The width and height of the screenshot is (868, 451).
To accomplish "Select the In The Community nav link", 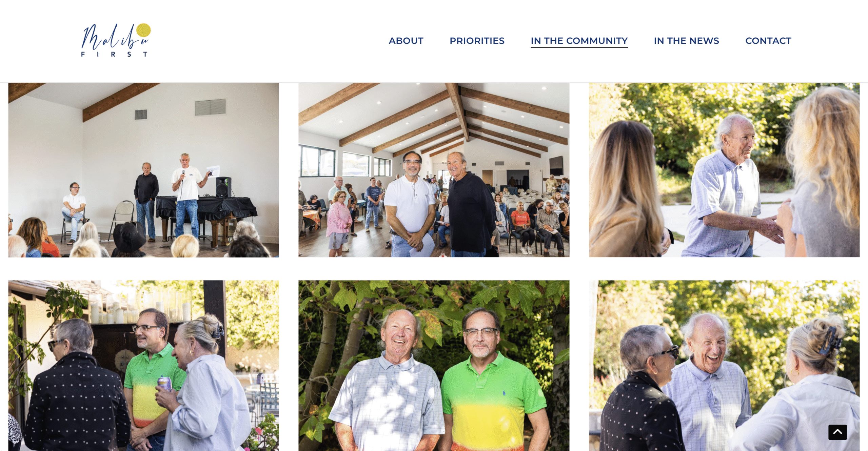I will tap(579, 41).
